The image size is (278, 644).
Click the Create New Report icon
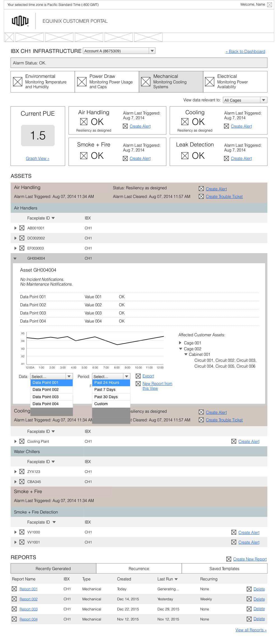coord(229,559)
